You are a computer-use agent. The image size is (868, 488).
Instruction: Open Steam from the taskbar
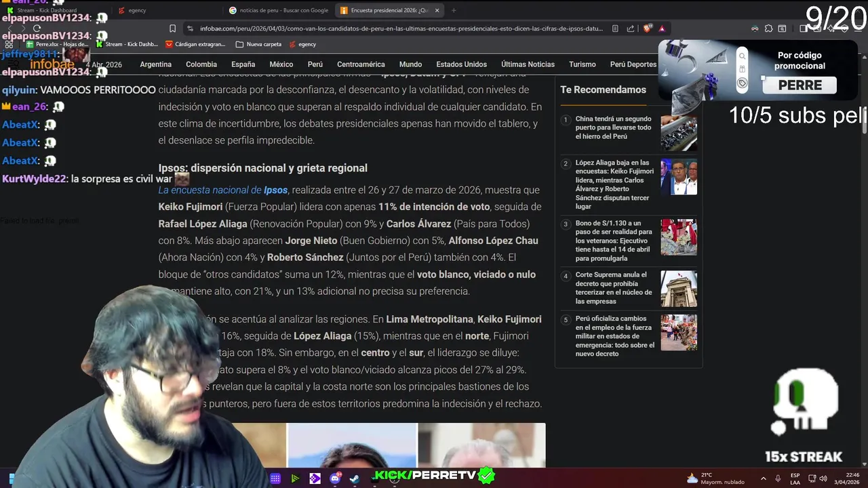coord(355,479)
